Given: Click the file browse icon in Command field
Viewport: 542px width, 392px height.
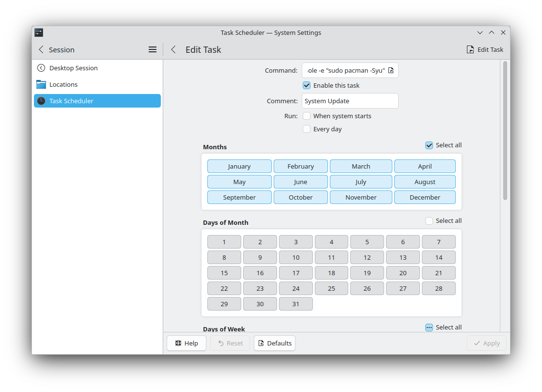Looking at the screenshot, I should click(391, 70).
